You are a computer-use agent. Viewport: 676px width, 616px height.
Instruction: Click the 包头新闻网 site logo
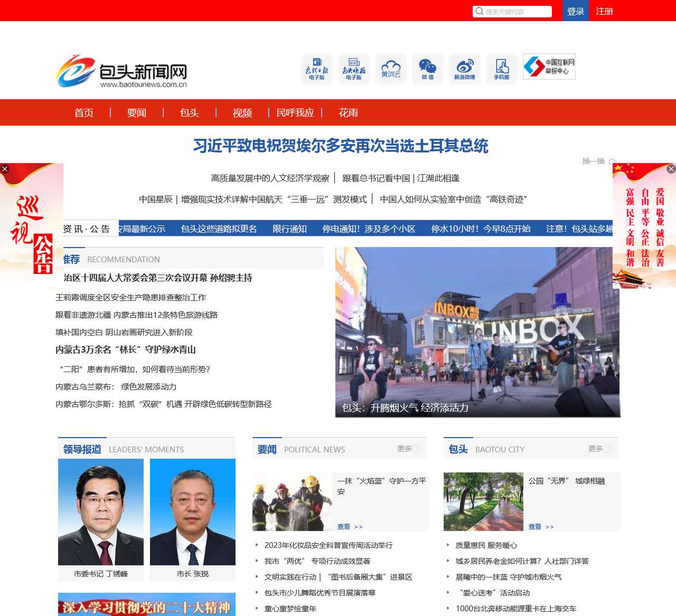click(x=122, y=71)
